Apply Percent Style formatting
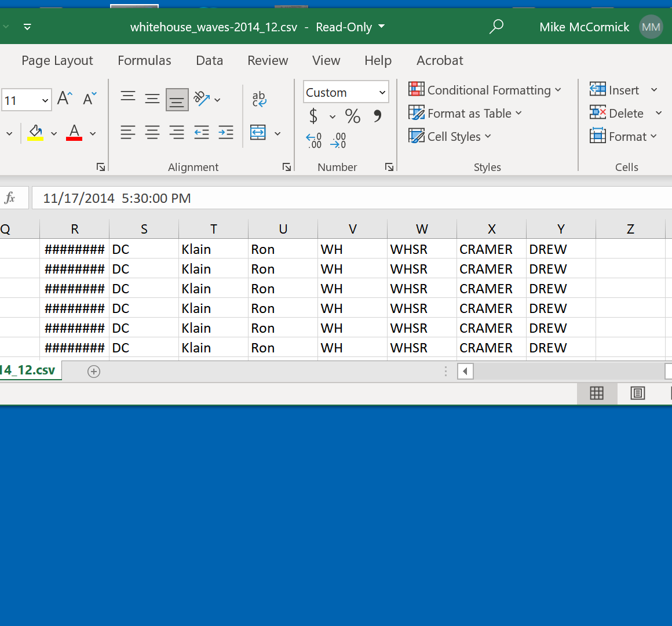The image size is (672, 626). (x=352, y=117)
